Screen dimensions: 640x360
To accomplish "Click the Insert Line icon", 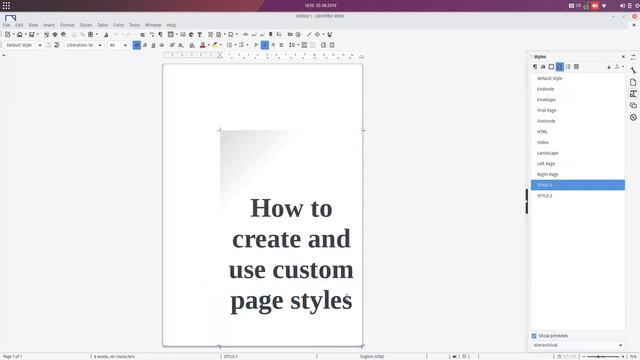I will coord(309,35).
